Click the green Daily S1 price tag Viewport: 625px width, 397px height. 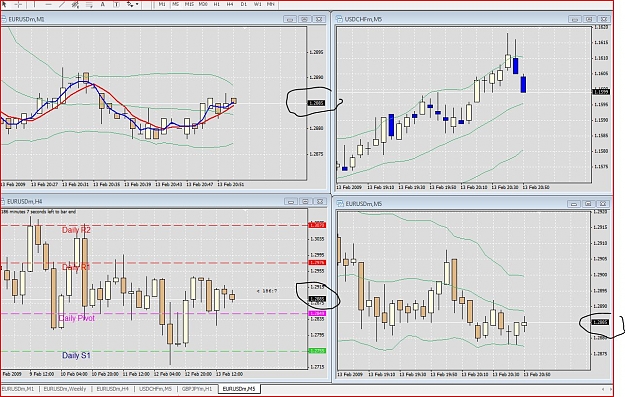point(318,351)
